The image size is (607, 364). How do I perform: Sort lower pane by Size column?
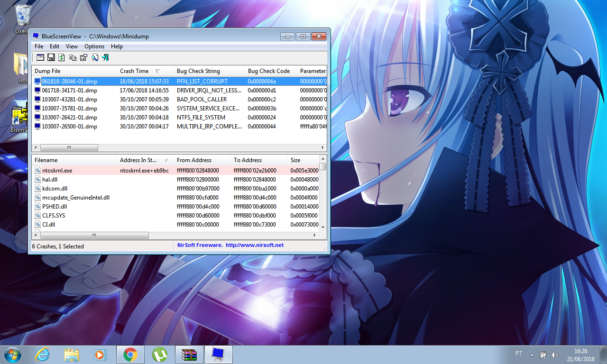pos(303,160)
